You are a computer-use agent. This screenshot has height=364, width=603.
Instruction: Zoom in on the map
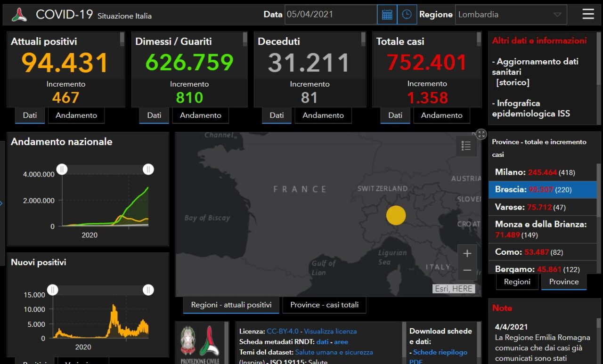coord(467,254)
